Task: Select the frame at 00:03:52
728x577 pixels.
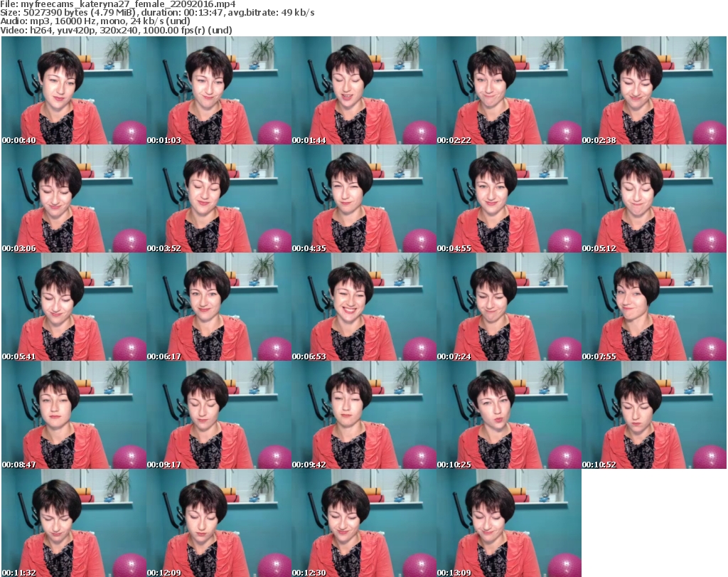Action: click(219, 198)
